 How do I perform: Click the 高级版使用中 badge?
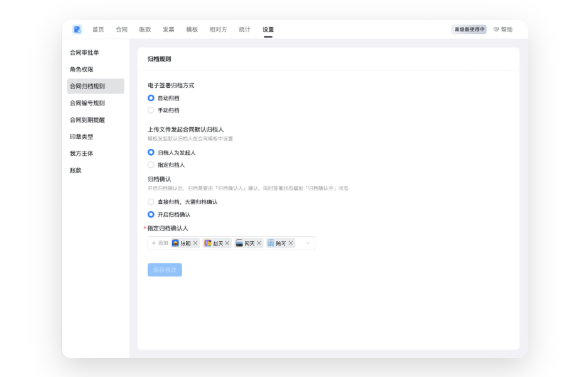point(469,30)
